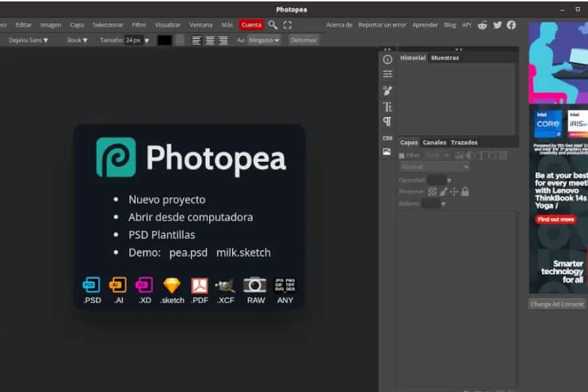The height and width of the screenshot is (392, 588).
Task: Open PSD Plantillas link
Action: pyautogui.click(x=161, y=235)
